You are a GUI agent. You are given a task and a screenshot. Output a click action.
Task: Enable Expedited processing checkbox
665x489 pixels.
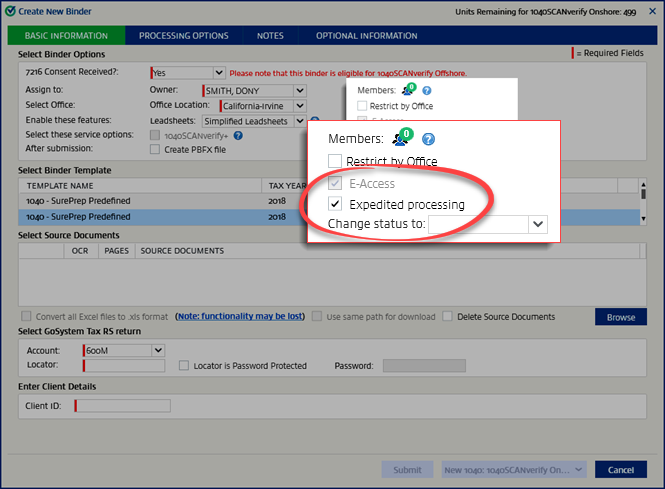pos(335,204)
